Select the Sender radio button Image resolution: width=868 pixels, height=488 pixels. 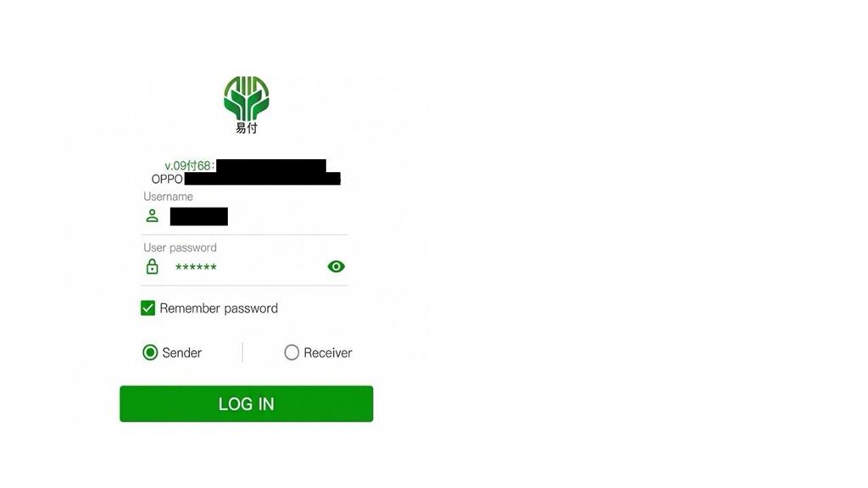click(x=150, y=352)
